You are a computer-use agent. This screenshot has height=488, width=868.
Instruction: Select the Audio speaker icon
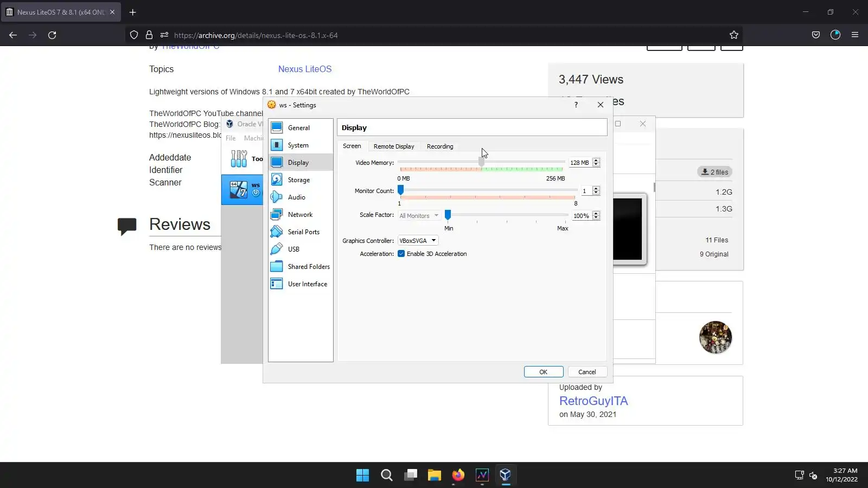tap(277, 197)
